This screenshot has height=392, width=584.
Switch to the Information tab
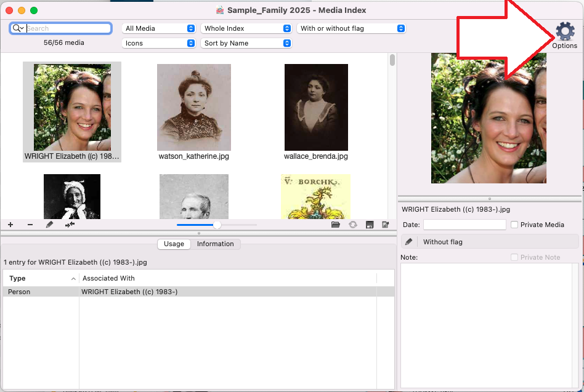tap(215, 244)
